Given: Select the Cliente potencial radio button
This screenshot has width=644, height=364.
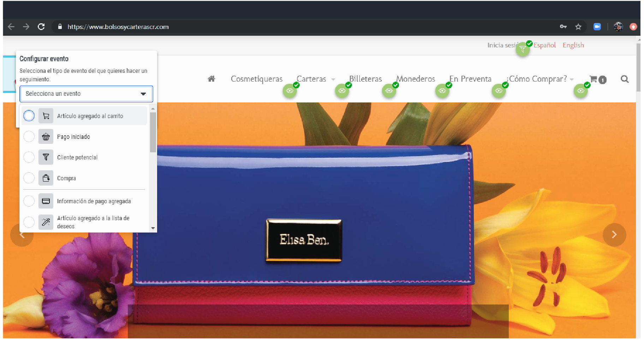Looking at the screenshot, I should pos(29,157).
